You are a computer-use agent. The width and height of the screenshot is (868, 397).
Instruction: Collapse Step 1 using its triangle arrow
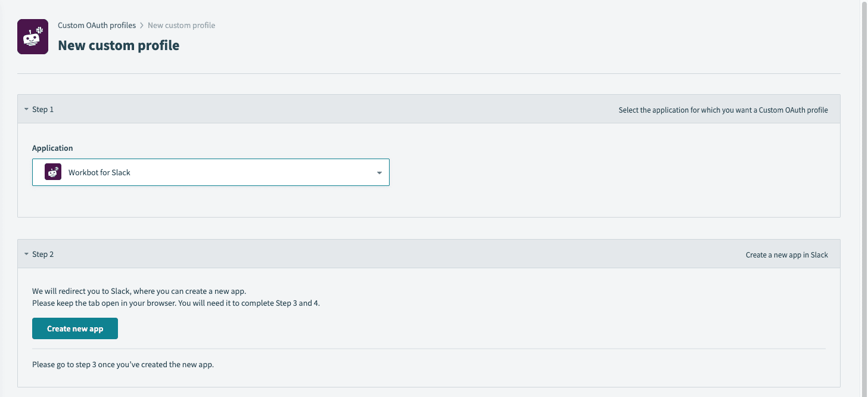pos(26,110)
